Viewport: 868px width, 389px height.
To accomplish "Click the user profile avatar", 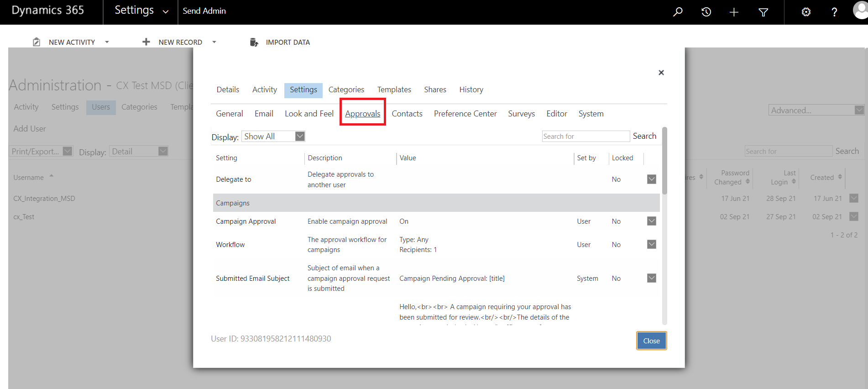I will click(x=861, y=10).
